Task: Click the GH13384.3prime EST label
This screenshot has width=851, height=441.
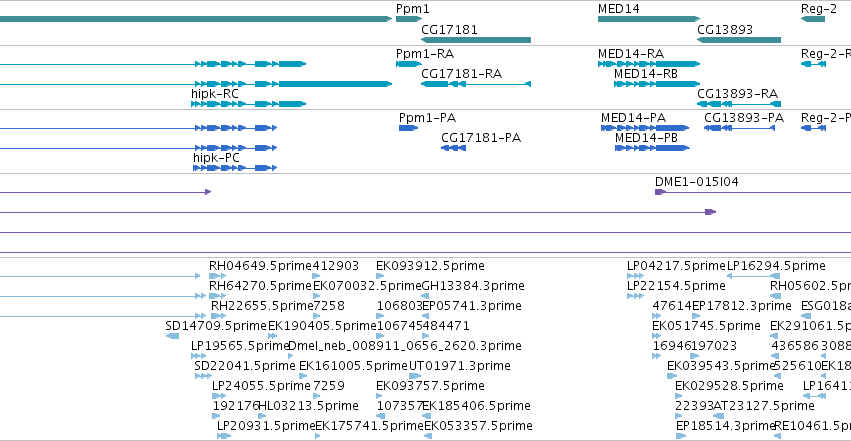Action: tap(473, 286)
